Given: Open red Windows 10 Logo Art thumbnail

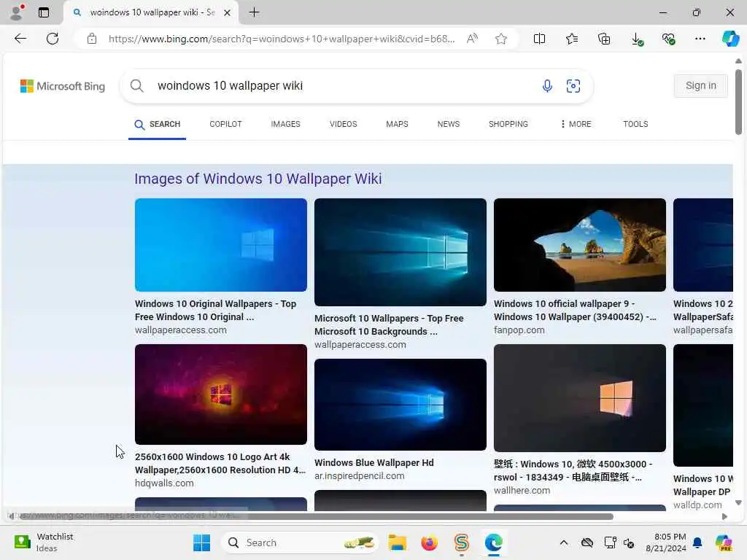Looking at the screenshot, I should (x=220, y=394).
